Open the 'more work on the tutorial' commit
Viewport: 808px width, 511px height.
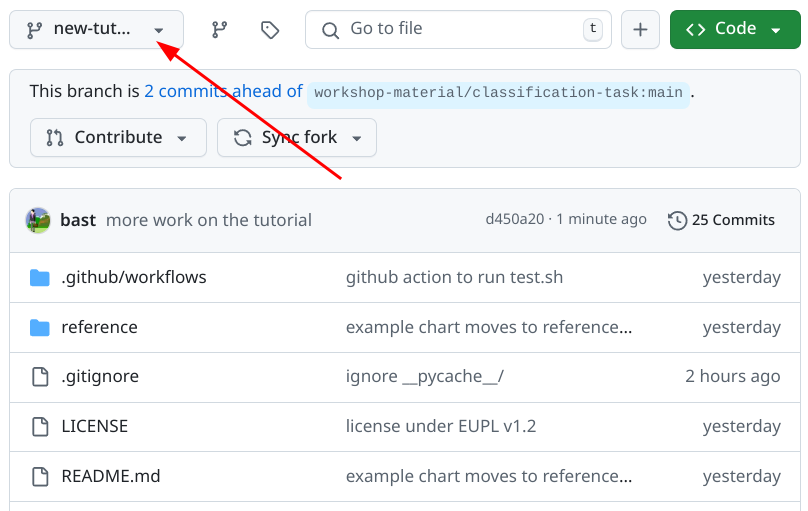point(209,220)
